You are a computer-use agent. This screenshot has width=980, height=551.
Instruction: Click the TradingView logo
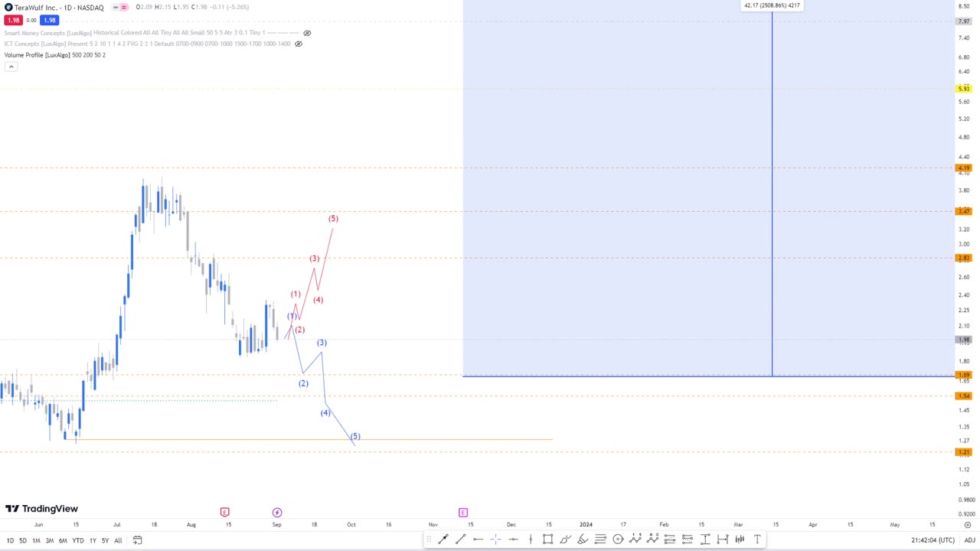click(x=41, y=509)
